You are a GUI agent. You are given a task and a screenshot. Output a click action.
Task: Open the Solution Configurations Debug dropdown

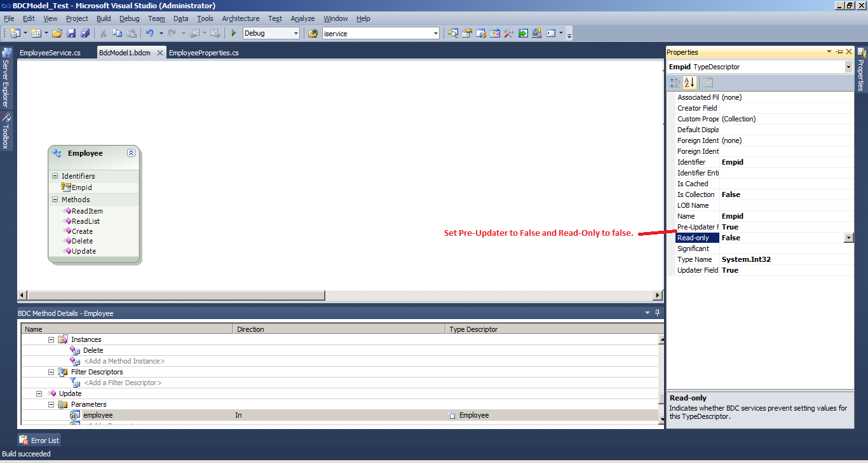pos(295,33)
